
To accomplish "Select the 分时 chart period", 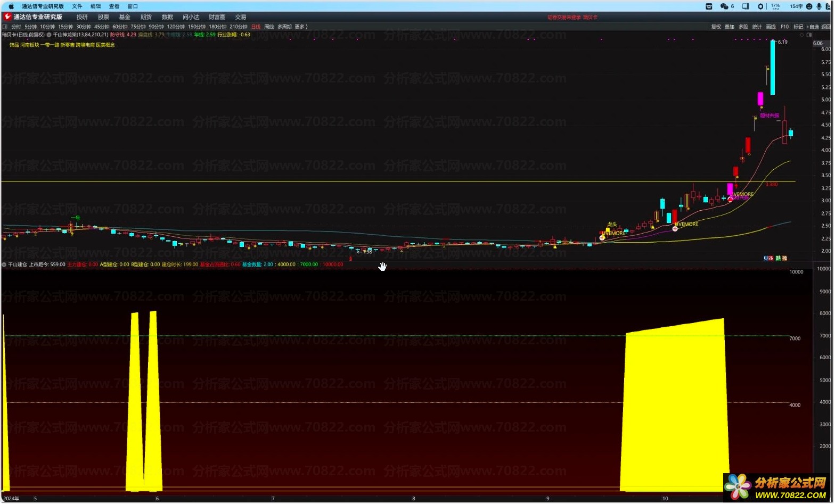I will click(x=16, y=27).
